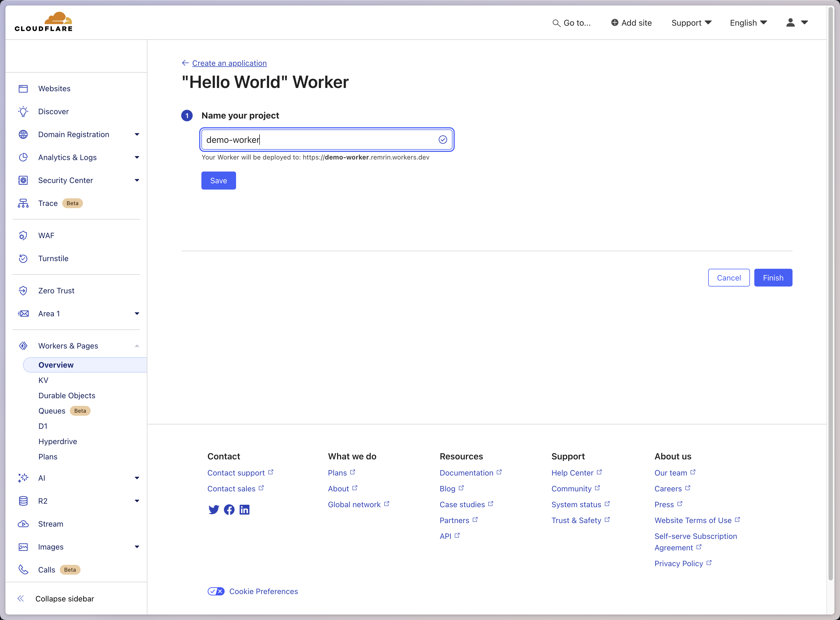
Task: Open the user account profile icon
Action: (x=790, y=22)
